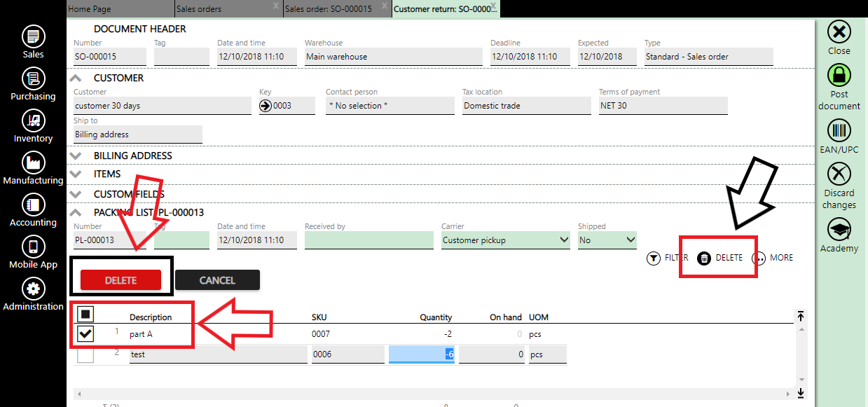Click the Type Standard - Sales order field
The width and height of the screenshot is (868, 407).
709,57
